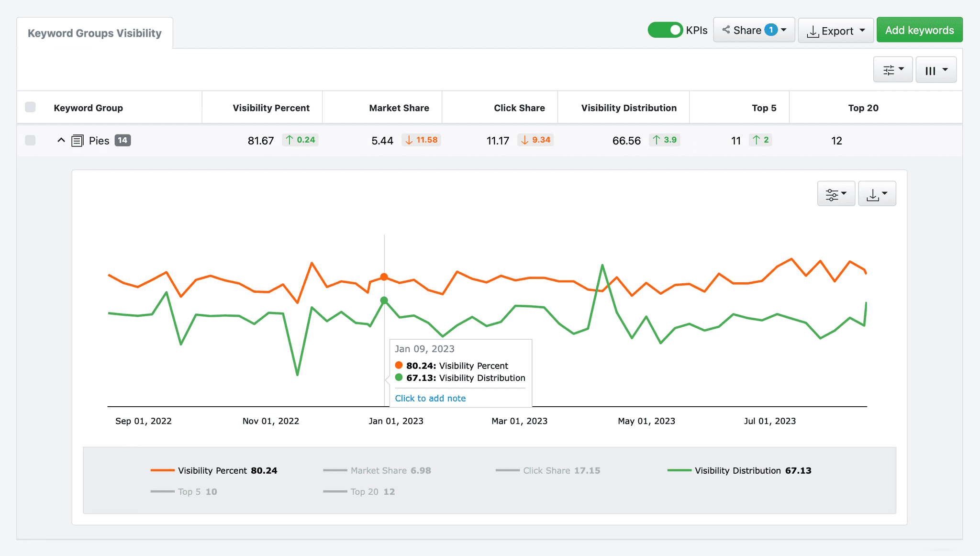Click the chart download icon above the graph
The image size is (980, 556).
point(874,193)
